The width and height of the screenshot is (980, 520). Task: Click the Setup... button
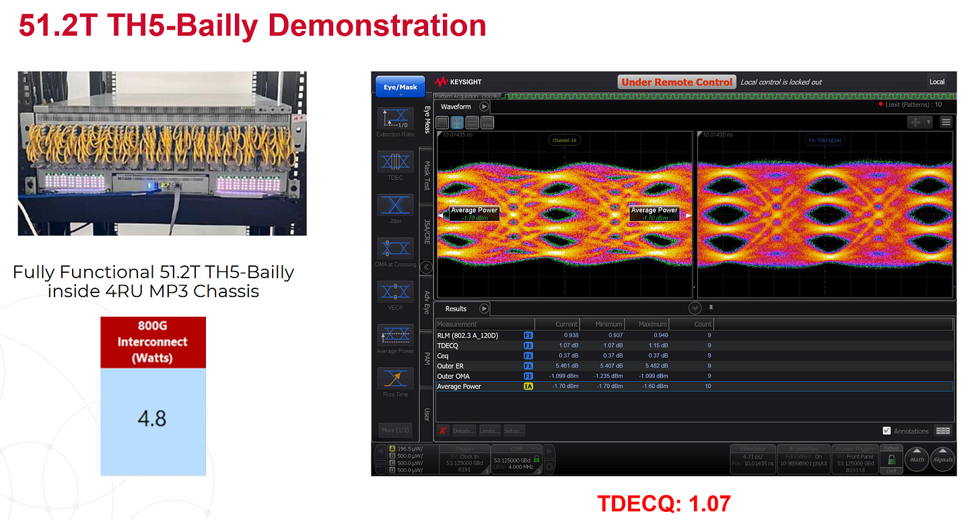click(x=514, y=430)
